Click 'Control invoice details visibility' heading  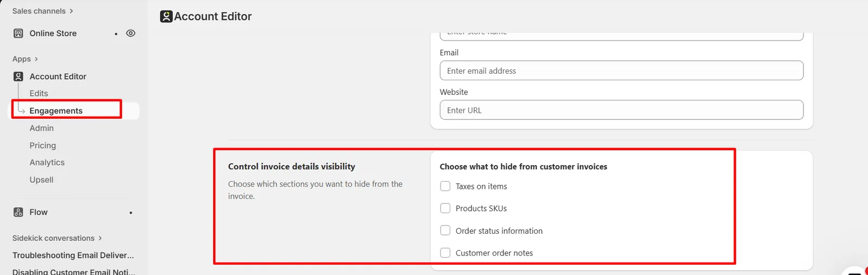coord(291,167)
